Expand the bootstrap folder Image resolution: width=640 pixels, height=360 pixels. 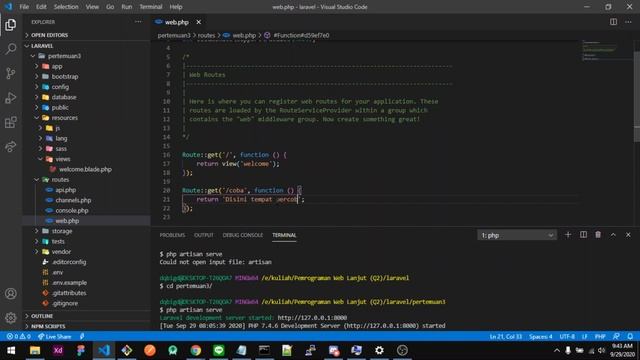(87, 76)
